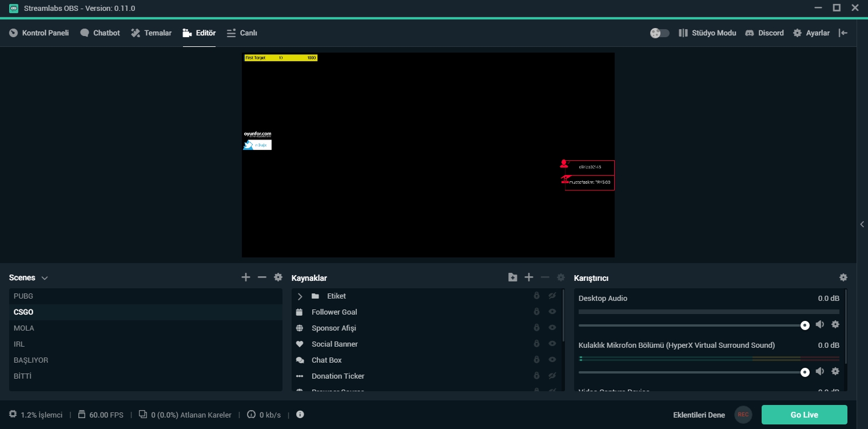Click the Go Live button
Image resolution: width=868 pixels, height=429 pixels.
click(x=804, y=415)
